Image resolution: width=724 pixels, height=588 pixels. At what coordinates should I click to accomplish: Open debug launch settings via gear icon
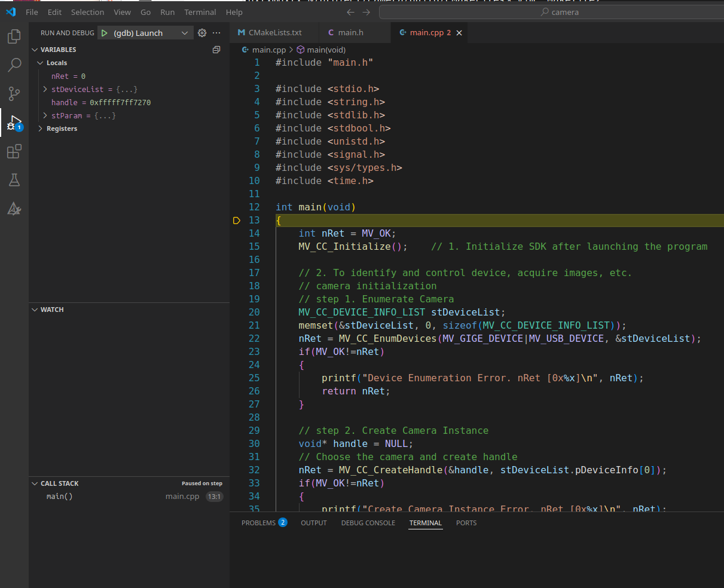[x=201, y=33]
